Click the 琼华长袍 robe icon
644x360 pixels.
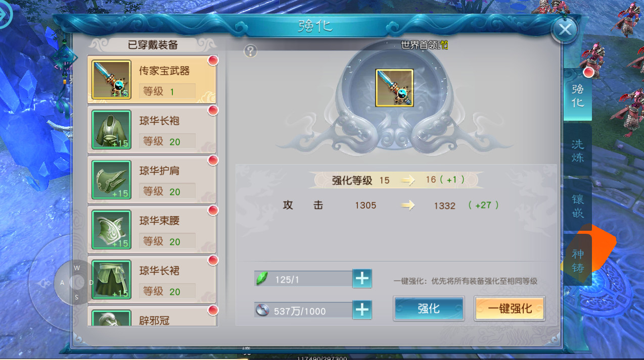112,129
